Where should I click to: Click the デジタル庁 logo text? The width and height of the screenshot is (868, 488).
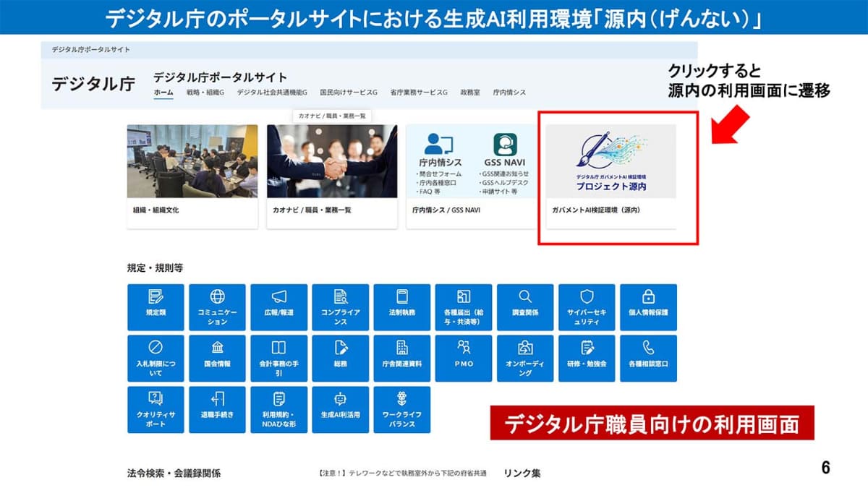[93, 82]
